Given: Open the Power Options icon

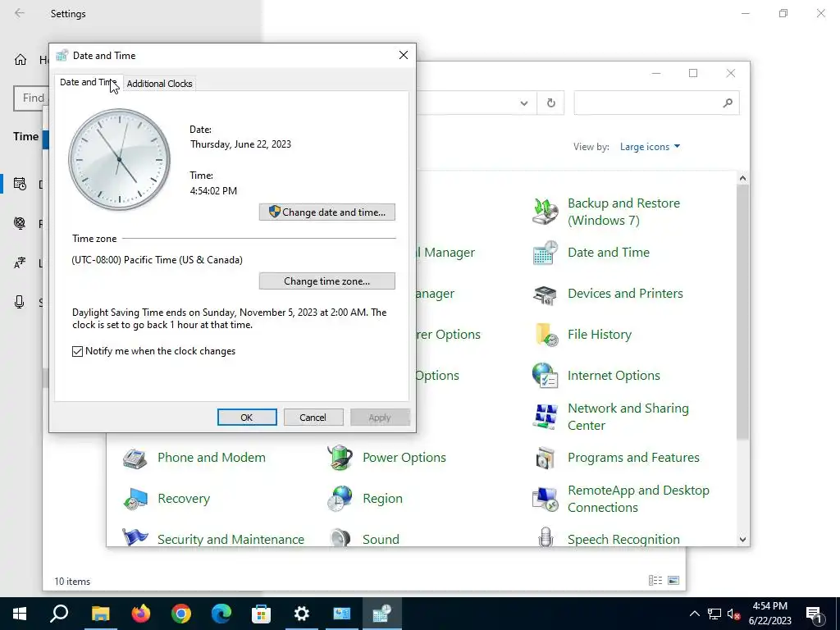Looking at the screenshot, I should pyautogui.click(x=340, y=458).
